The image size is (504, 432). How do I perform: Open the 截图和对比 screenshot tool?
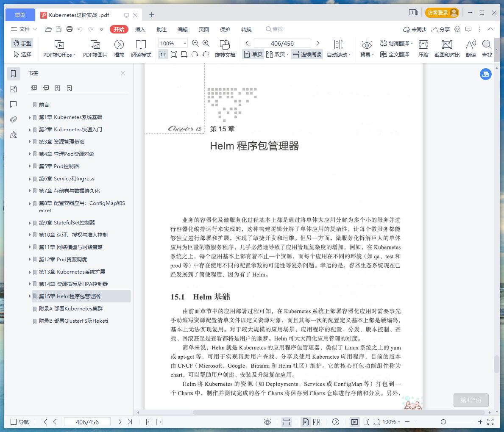pyautogui.click(x=447, y=49)
